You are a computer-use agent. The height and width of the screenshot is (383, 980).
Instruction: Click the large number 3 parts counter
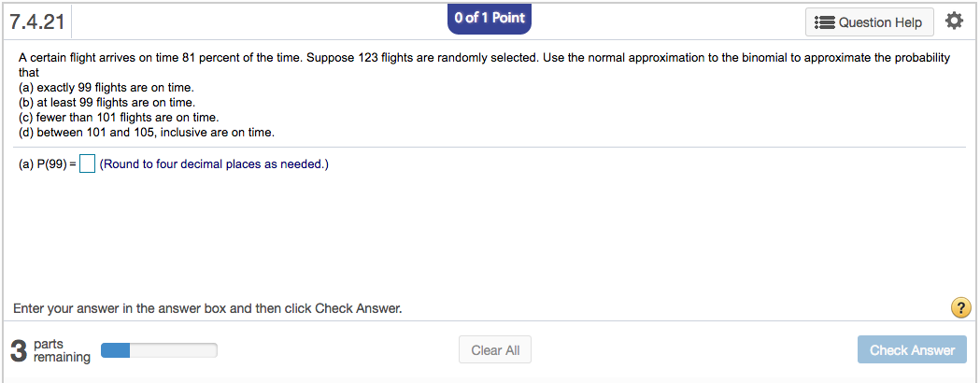point(19,351)
